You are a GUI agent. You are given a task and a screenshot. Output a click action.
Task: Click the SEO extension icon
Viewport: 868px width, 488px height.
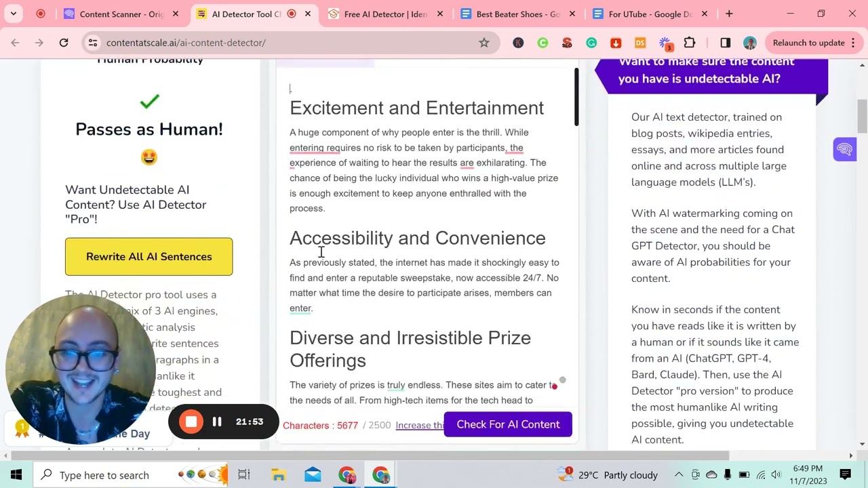tap(567, 43)
